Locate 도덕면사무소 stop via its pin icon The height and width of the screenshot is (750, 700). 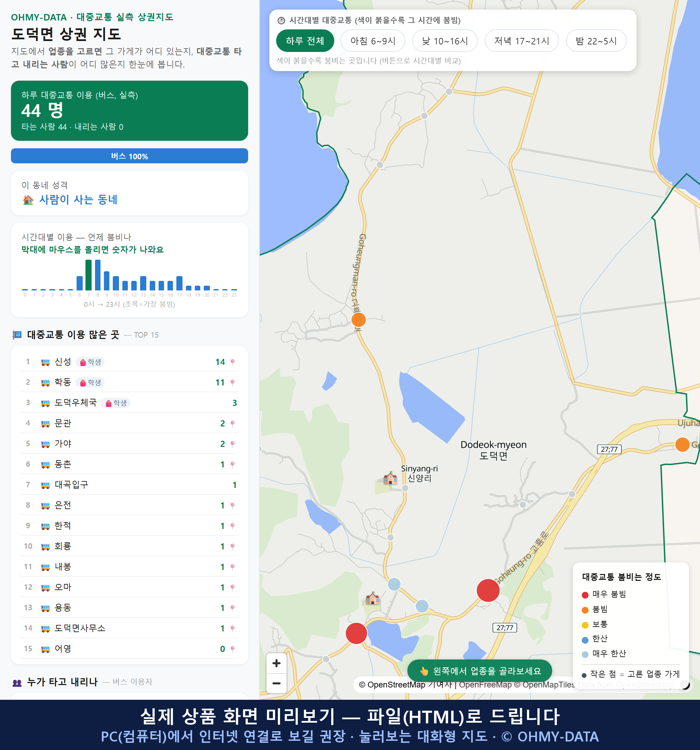[232, 628]
